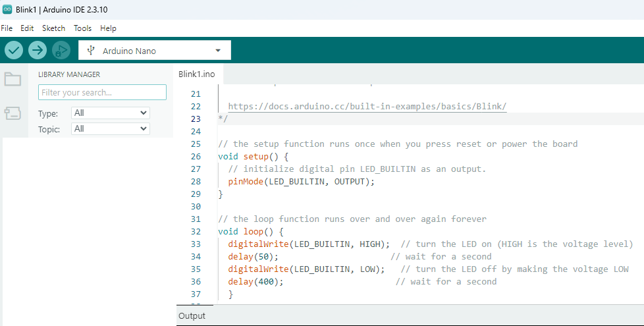Click the Verify checkmark button
The image size is (644, 326).
(x=14, y=51)
